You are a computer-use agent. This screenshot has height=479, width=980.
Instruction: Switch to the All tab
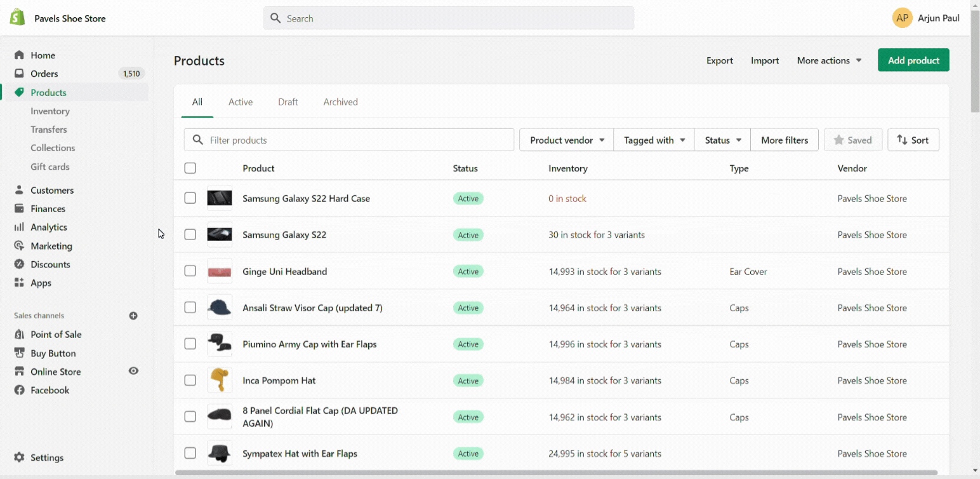point(197,102)
